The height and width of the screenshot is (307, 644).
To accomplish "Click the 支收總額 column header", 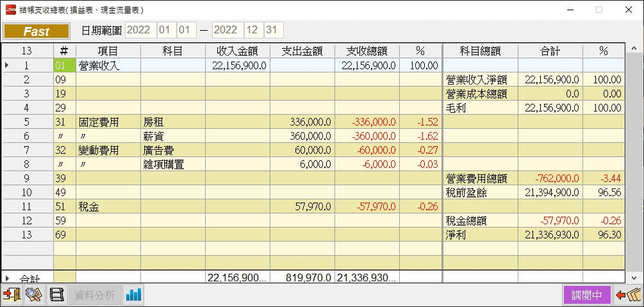I will click(x=367, y=51).
